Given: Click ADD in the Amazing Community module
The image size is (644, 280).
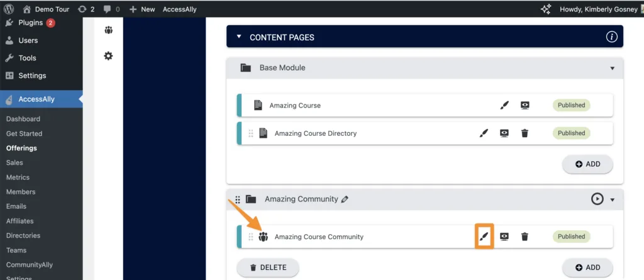Looking at the screenshot, I should 588,267.
